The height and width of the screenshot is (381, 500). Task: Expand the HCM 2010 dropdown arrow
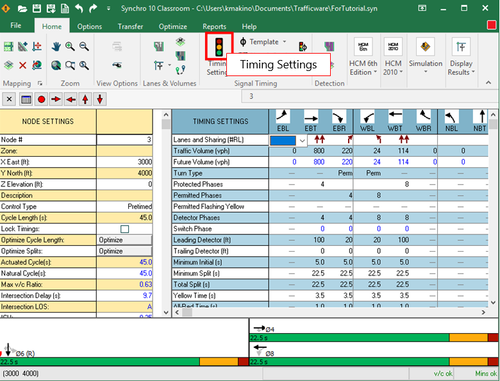(x=401, y=72)
